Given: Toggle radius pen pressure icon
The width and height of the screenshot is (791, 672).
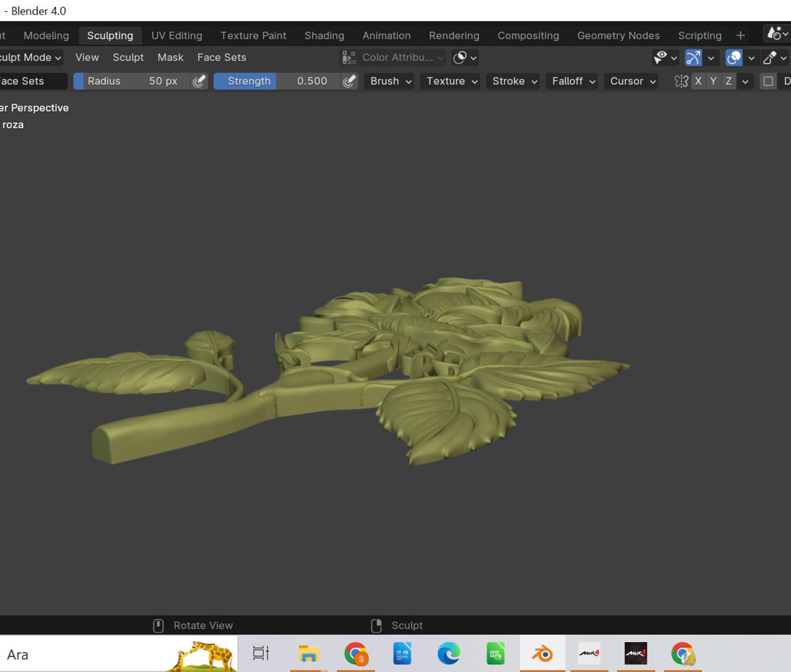Looking at the screenshot, I should [199, 81].
